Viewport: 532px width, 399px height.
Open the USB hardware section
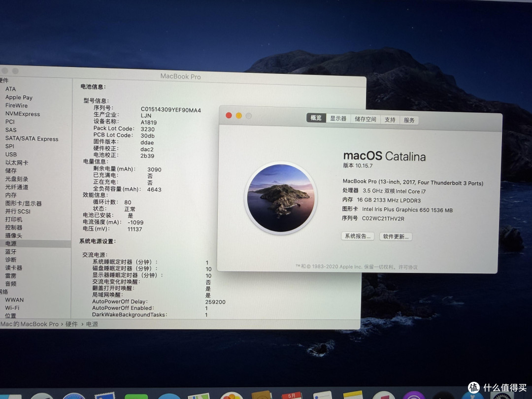coord(11,154)
